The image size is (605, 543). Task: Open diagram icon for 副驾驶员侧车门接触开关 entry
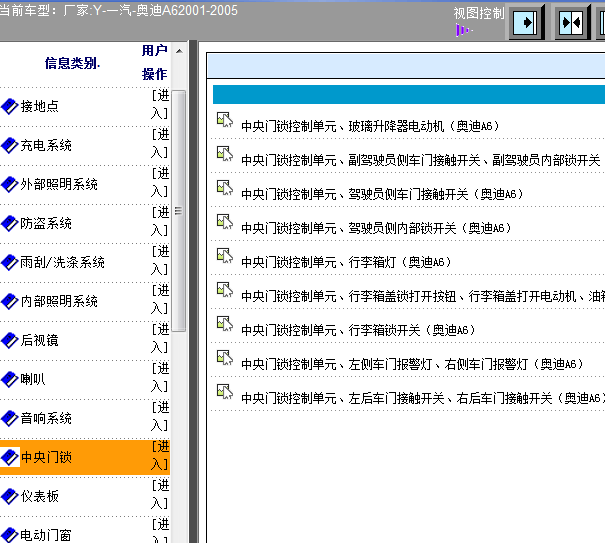pyautogui.click(x=225, y=154)
